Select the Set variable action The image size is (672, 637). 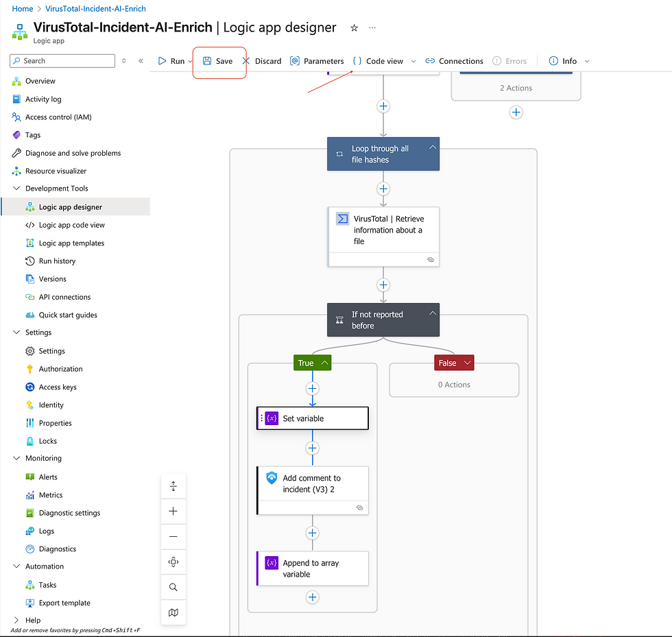click(x=313, y=418)
